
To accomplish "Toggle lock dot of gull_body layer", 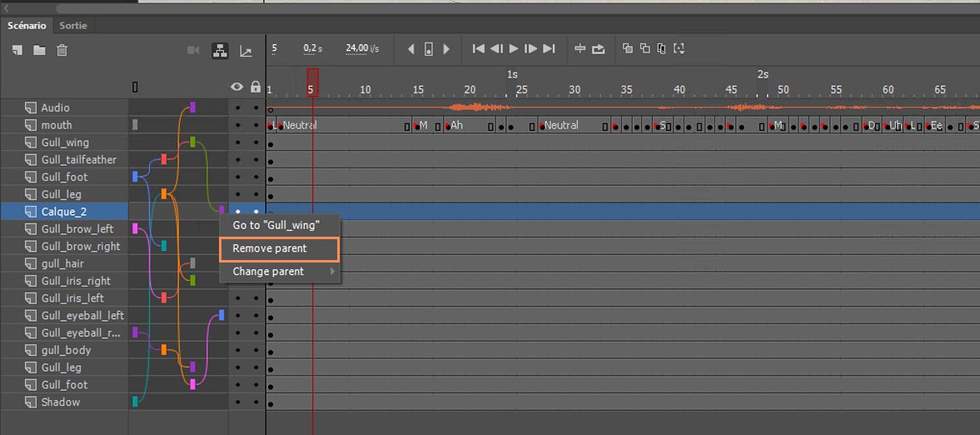I will (256, 350).
